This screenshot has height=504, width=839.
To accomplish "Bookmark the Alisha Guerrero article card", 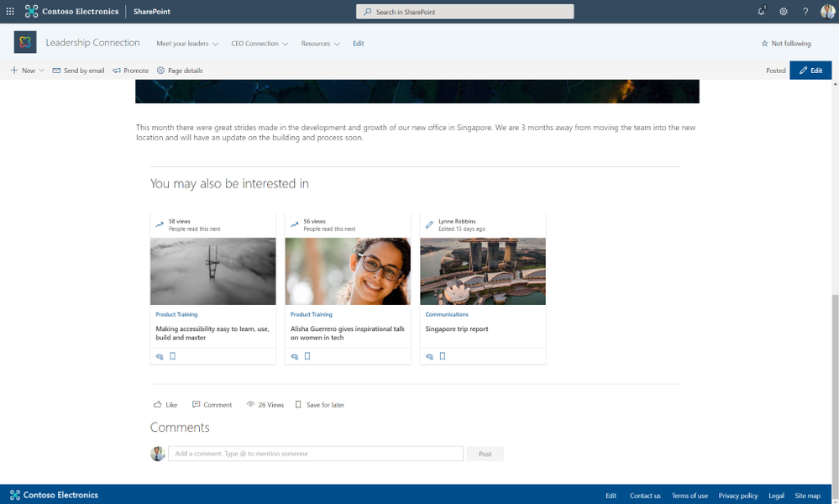I will coord(307,356).
